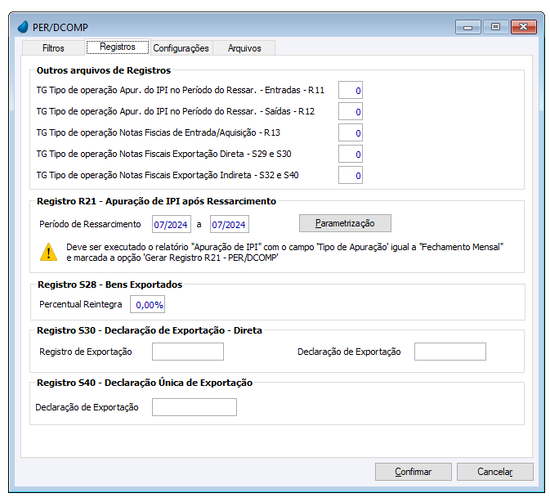Screen dimensions: 550x502
Task: Close the PER/DCOMP window
Action: pyautogui.click(x=524, y=27)
